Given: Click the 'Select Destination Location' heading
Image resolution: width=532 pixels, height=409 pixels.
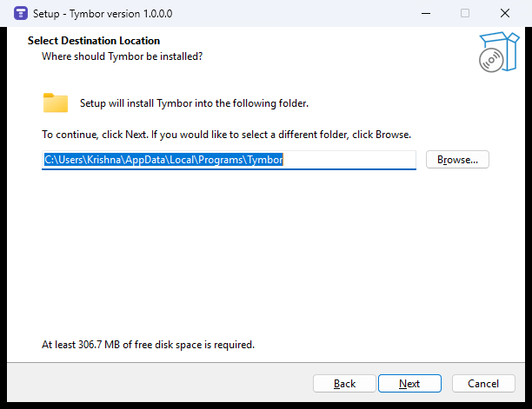Looking at the screenshot, I should pos(94,41).
